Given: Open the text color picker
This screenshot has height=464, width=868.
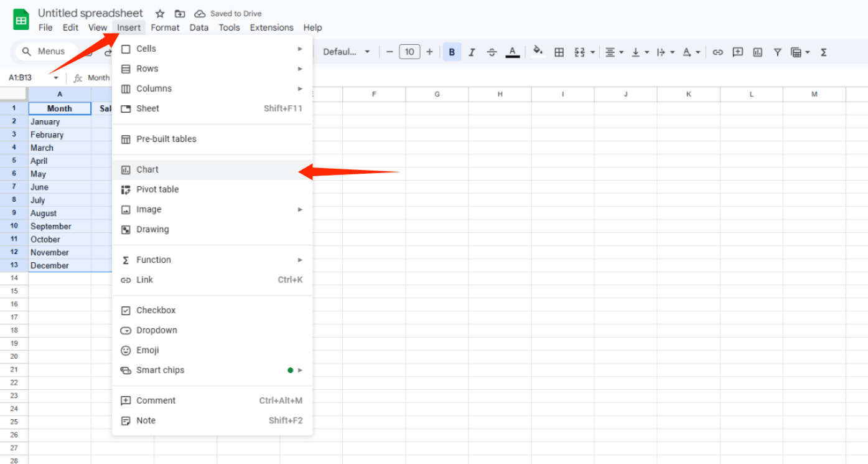Looking at the screenshot, I should tap(512, 52).
